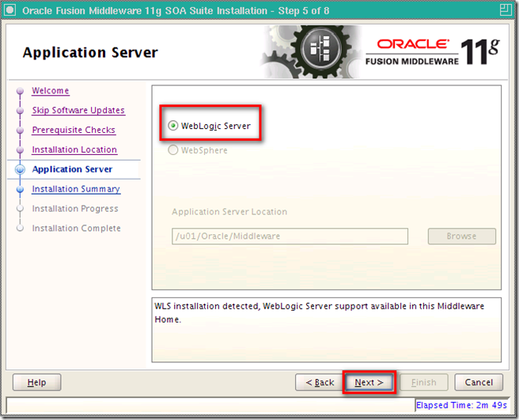Click the Installation Complete step label

(x=77, y=228)
